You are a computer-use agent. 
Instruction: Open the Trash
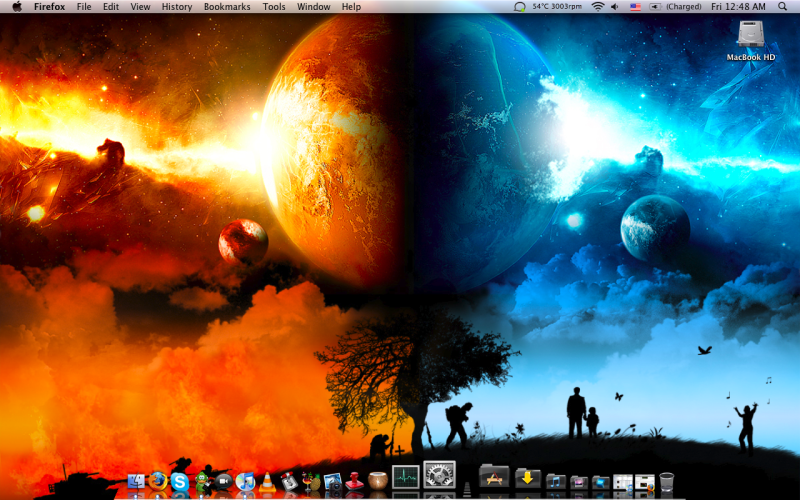(x=666, y=481)
